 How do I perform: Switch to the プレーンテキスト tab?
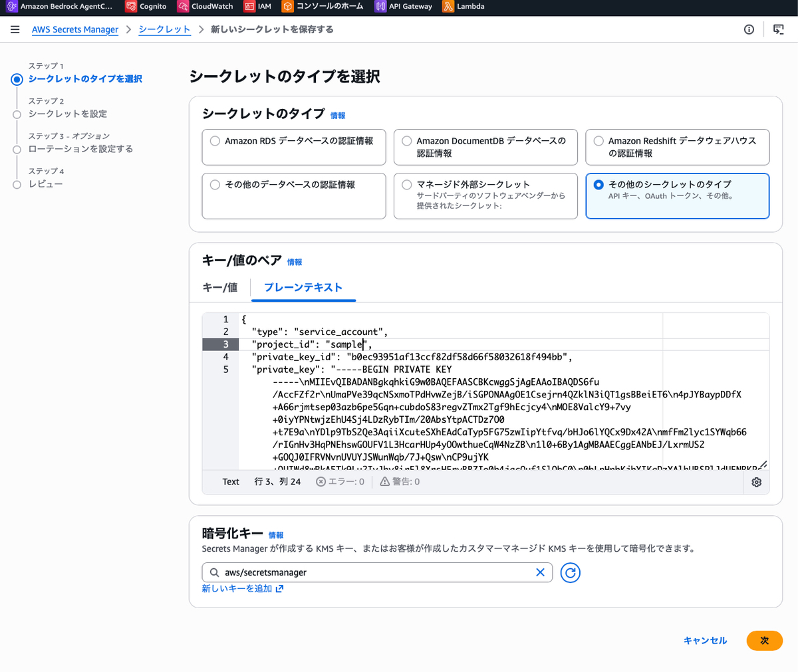tap(303, 288)
